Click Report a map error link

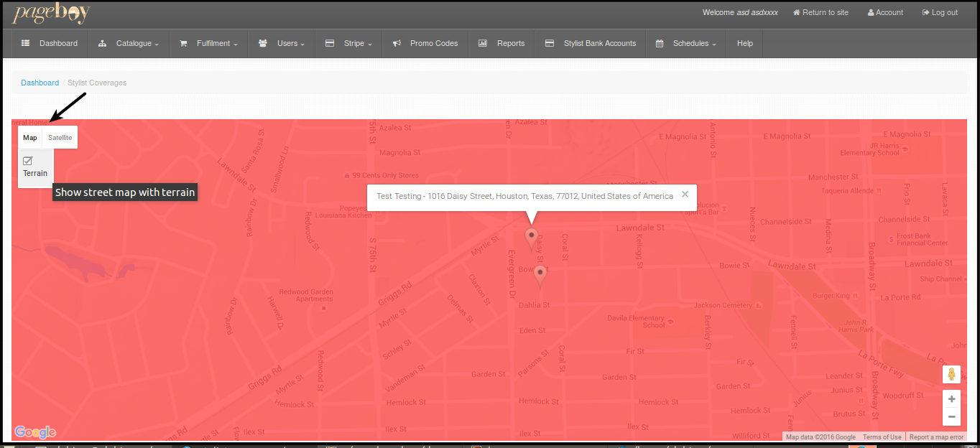coord(937,437)
